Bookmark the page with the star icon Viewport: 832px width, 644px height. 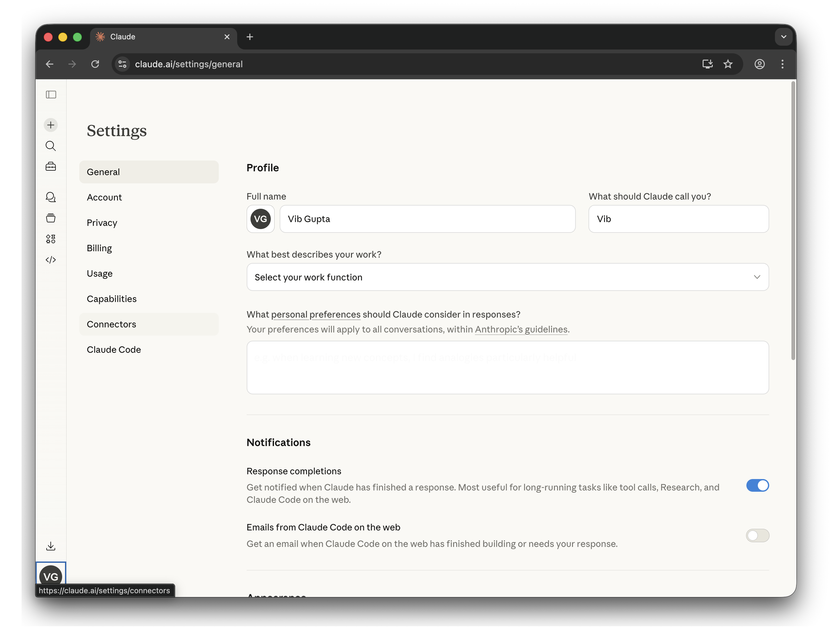tap(728, 64)
